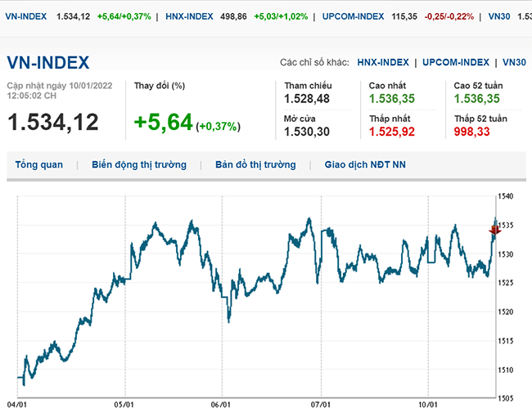Image resolution: width=532 pixels, height=417 pixels.
Task: Select the Giao dịch NĐT NN tab
Action: [x=365, y=164]
